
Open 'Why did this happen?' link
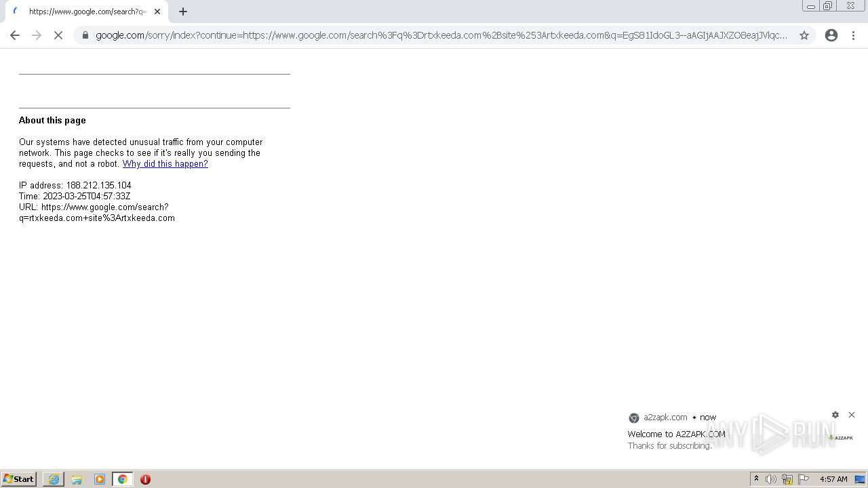pyautogui.click(x=165, y=164)
